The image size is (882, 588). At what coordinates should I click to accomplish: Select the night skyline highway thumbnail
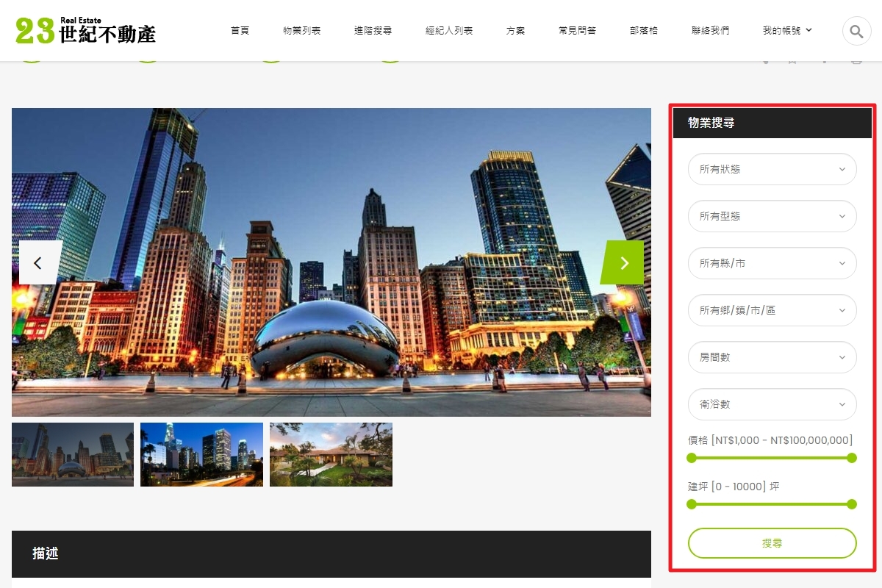(x=201, y=454)
